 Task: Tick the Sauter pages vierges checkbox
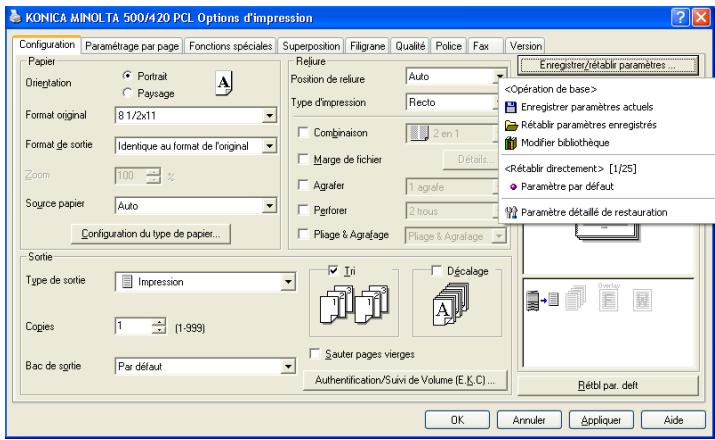[314, 354]
